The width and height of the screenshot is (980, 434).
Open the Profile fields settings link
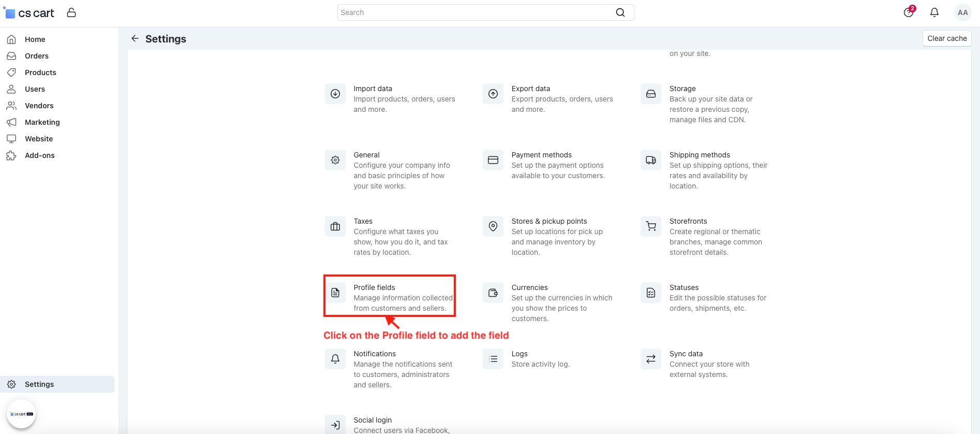[374, 287]
